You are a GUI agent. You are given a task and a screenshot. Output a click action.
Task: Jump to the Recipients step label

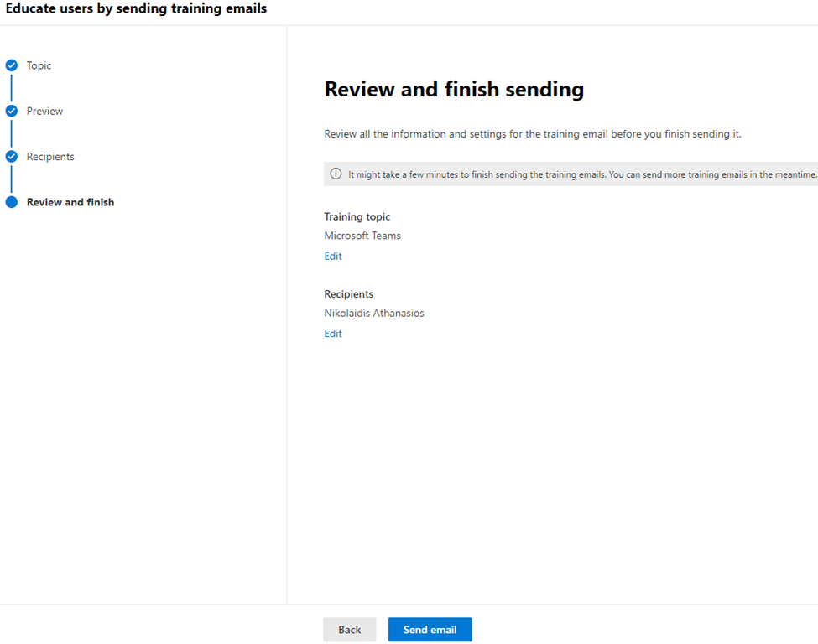[50, 157]
